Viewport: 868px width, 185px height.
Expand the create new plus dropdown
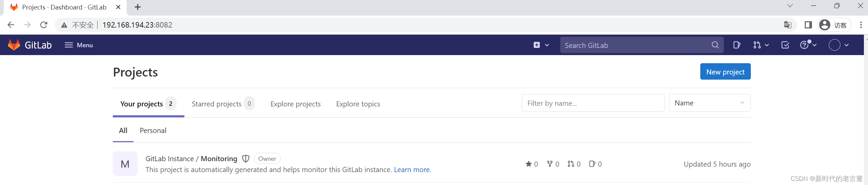pyautogui.click(x=541, y=45)
